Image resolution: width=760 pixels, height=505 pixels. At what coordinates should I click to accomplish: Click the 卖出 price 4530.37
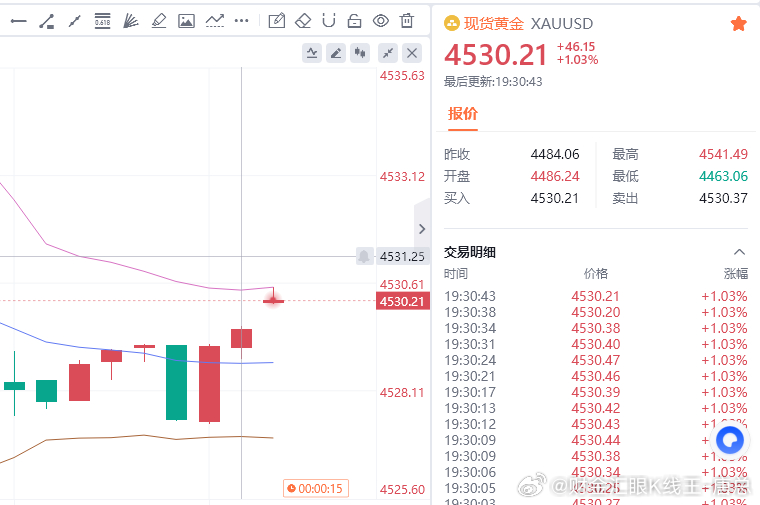[x=723, y=198]
